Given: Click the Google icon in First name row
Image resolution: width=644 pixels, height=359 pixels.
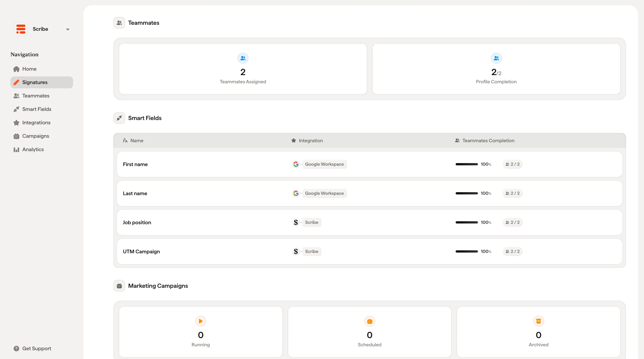Looking at the screenshot, I should coord(296,164).
